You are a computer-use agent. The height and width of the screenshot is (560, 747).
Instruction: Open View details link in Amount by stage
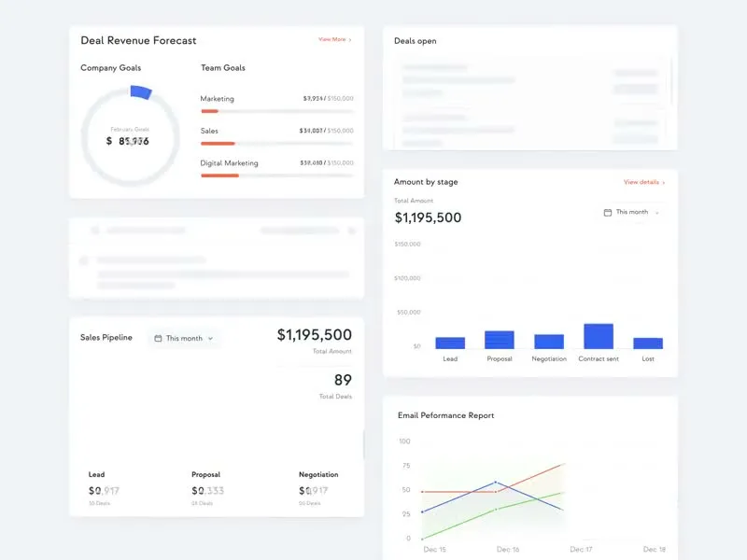(x=644, y=182)
